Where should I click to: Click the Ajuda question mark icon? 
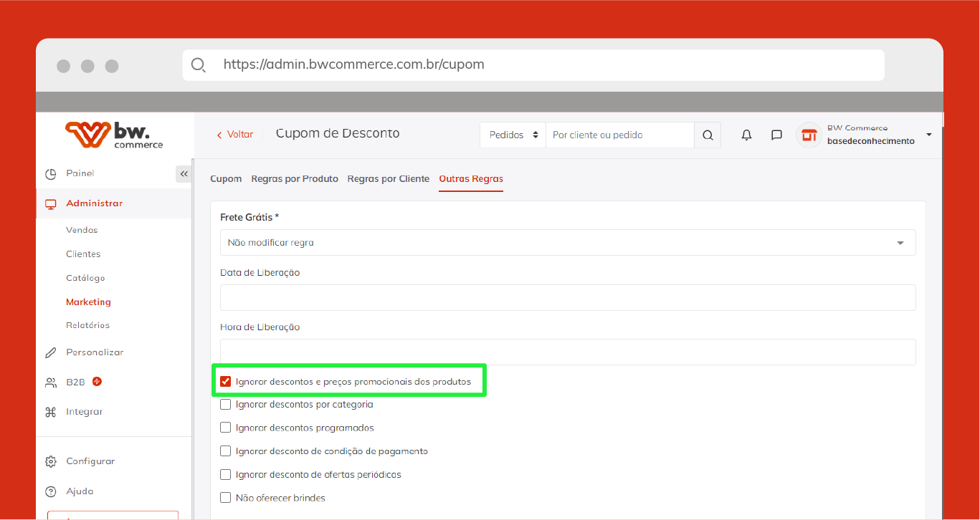51,491
